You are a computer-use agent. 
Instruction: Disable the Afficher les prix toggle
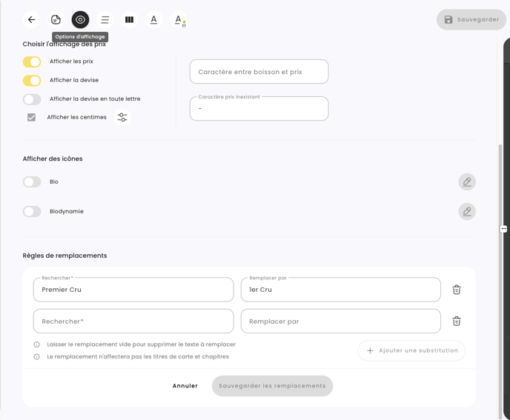(x=32, y=61)
